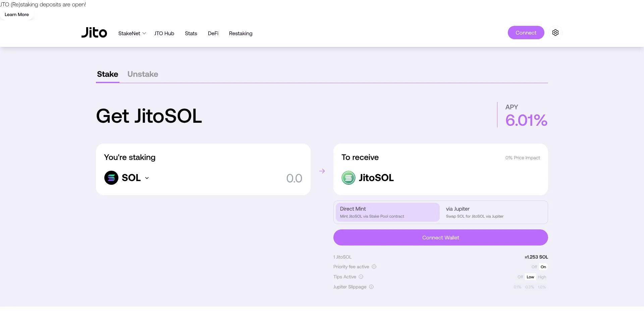Set Tips Active to High
Screen dimensions: 644x333
point(542,277)
